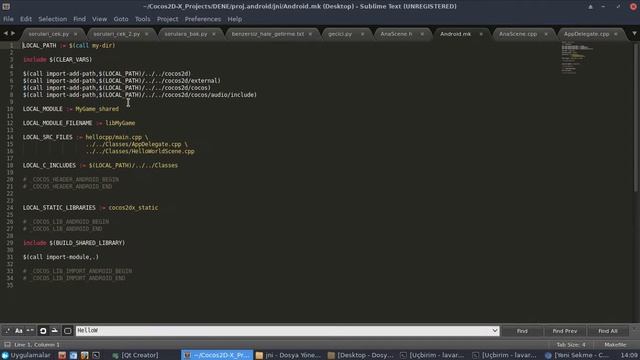The height and width of the screenshot is (360, 640).
Task: Open the Edit menu
Action: (26, 19)
